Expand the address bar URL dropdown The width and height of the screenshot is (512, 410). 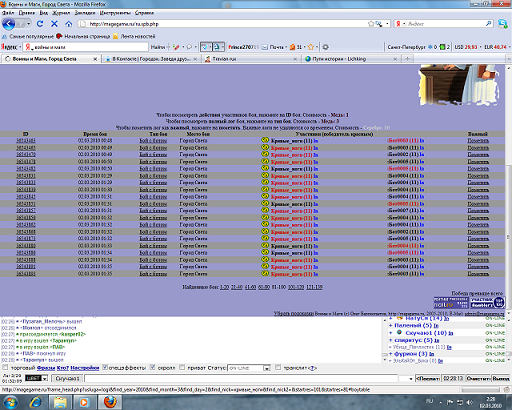387,24
